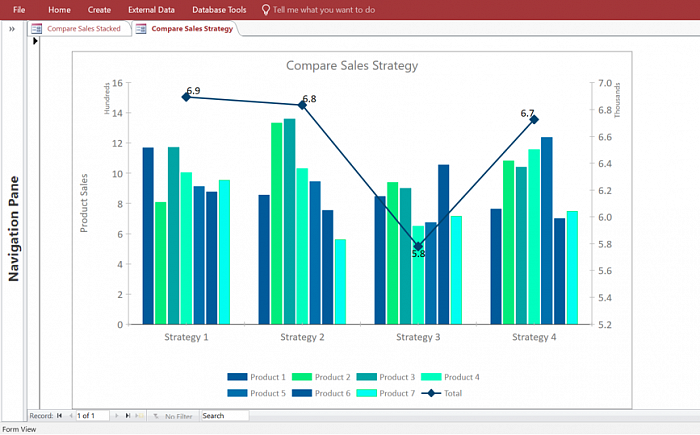The width and height of the screenshot is (700, 435).
Task: Expand the Navigation Pane with the chevron button
Action: (x=11, y=29)
